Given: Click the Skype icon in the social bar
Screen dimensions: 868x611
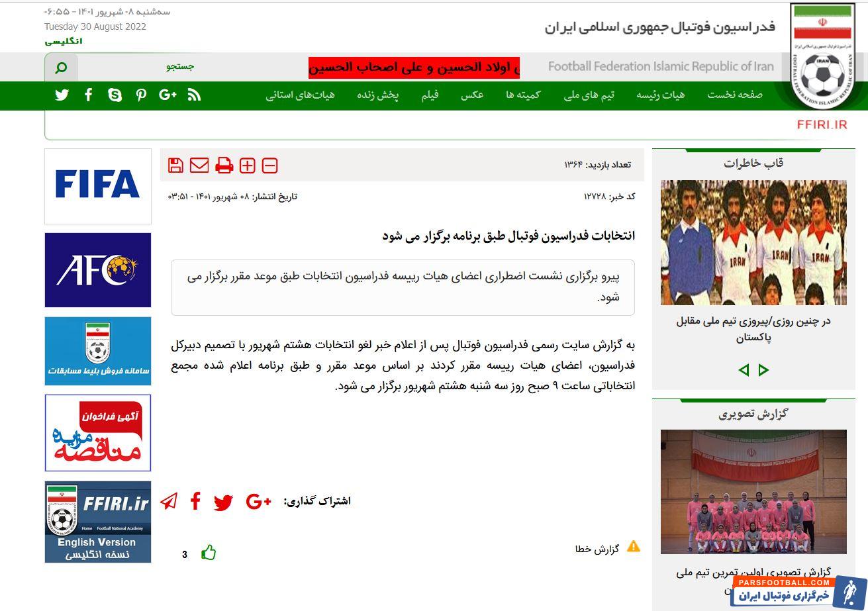Looking at the screenshot, I should pyautogui.click(x=115, y=95).
